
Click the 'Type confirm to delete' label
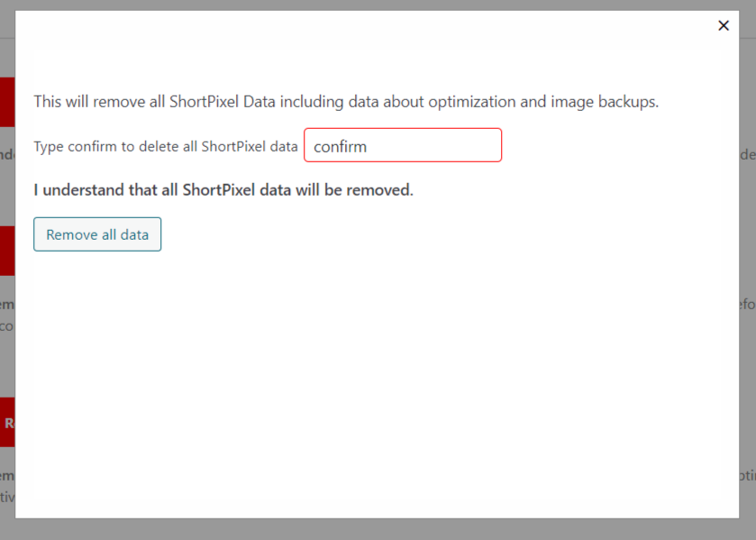point(166,146)
